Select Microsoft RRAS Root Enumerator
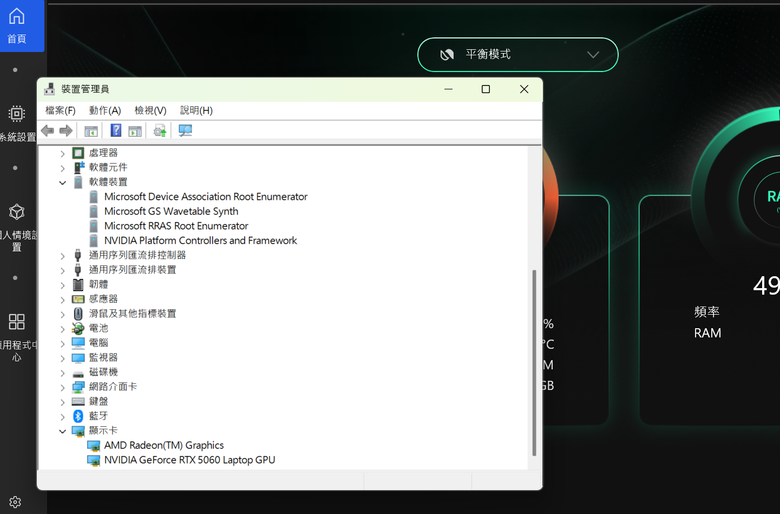 [176, 226]
